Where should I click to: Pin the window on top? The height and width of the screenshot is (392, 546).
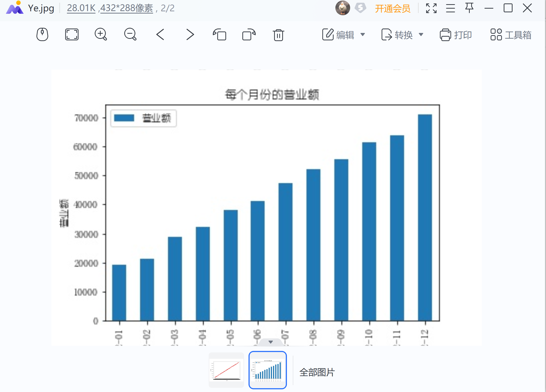[x=469, y=8]
